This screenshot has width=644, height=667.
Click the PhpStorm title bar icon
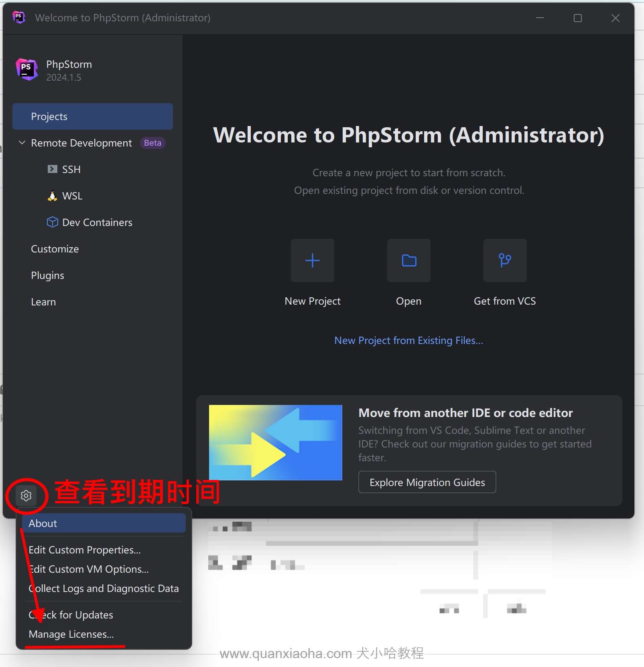click(x=18, y=17)
